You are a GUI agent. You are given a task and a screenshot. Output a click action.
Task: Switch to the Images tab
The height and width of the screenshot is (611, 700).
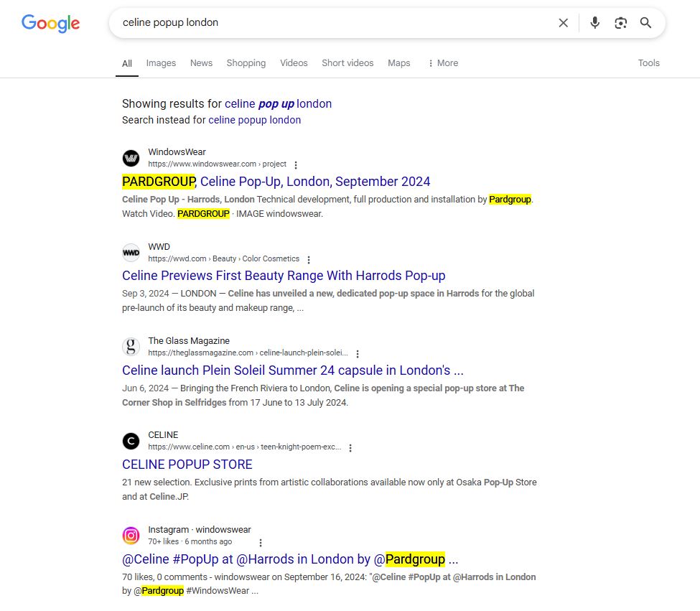coord(161,63)
